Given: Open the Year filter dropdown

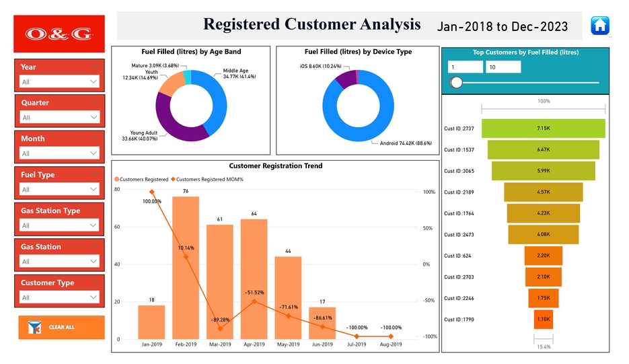Looking at the screenshot, I should 60,81.
